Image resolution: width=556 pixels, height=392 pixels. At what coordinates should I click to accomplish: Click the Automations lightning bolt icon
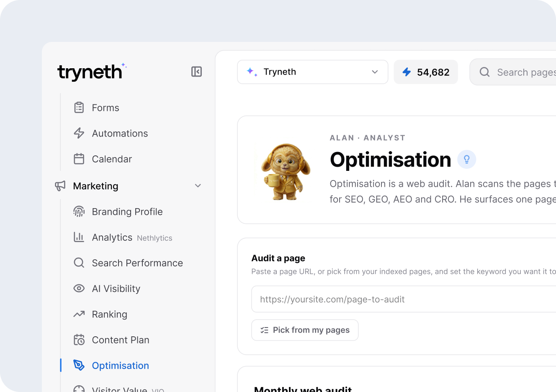coord(79,133)
